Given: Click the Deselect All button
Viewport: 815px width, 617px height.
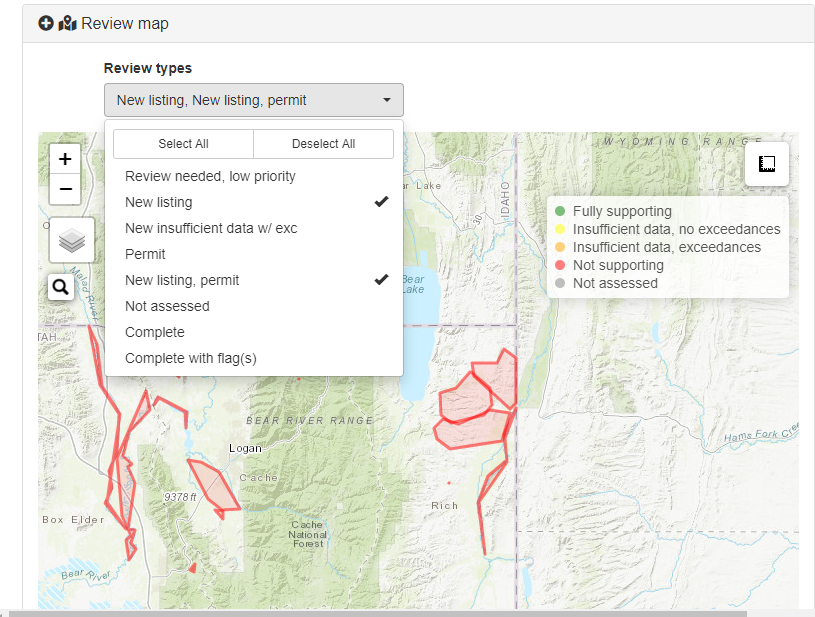Looking at the screenshot, I should point(323,144).
